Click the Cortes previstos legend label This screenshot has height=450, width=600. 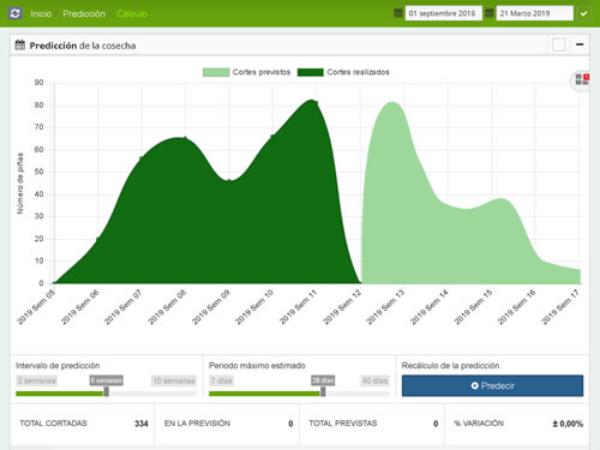tap(261, 72)
